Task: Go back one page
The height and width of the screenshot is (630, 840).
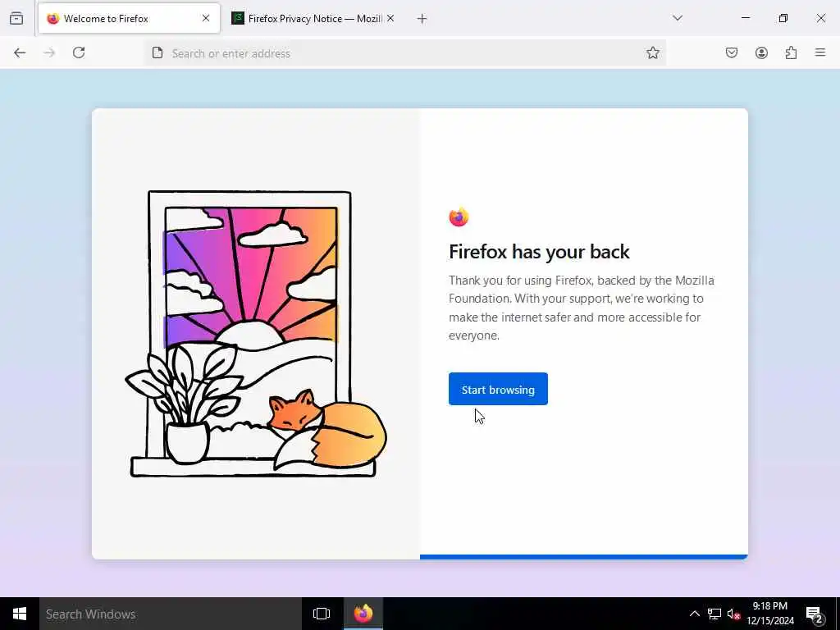Action: point(20,52)
